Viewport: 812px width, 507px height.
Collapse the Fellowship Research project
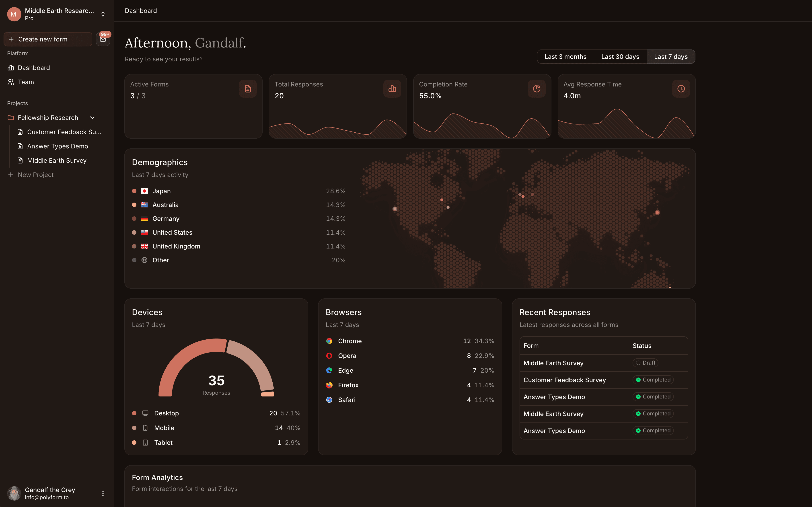(92, 117)
